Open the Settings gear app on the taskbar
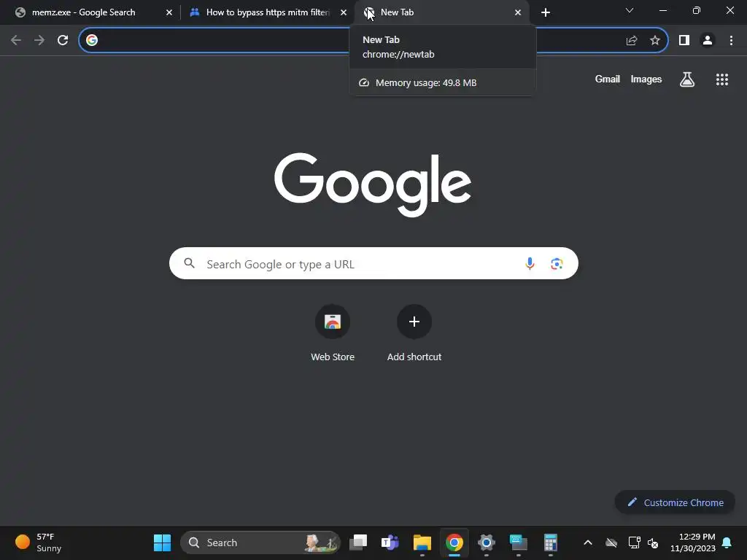The height and width of the screenshot is (560, 747). (x=486, y=542)
